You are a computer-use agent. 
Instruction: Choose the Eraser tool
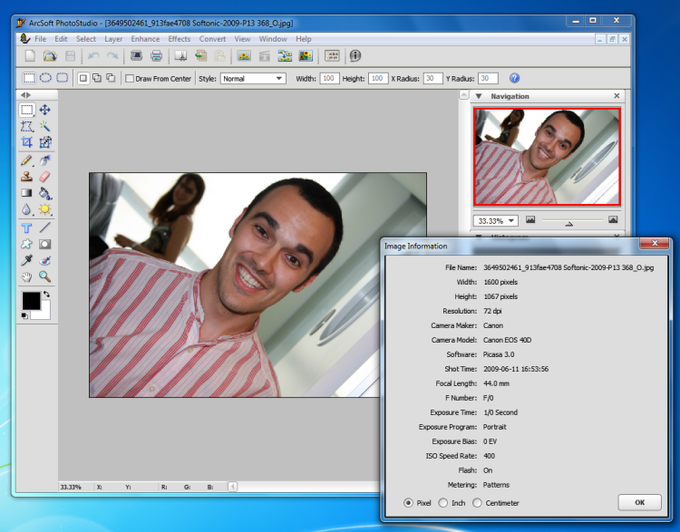point(45,176)
